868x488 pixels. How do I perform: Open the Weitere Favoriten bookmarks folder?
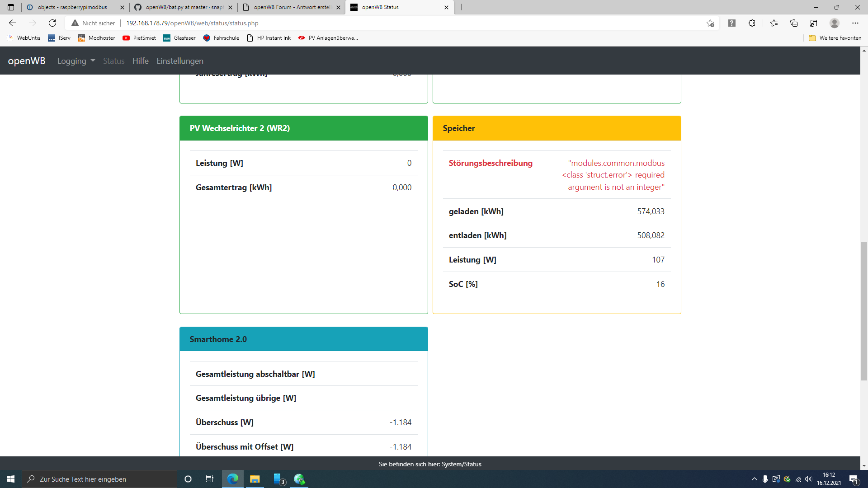click(835, 38)
